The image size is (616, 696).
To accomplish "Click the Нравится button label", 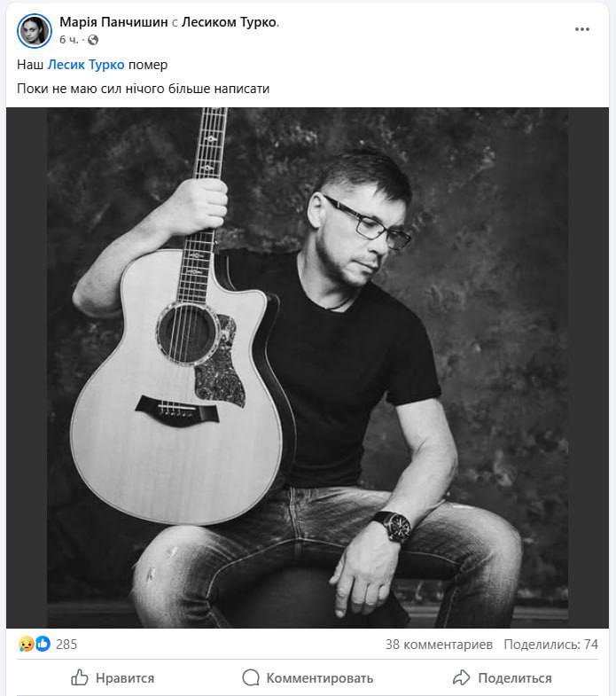I will click(125, 677).
